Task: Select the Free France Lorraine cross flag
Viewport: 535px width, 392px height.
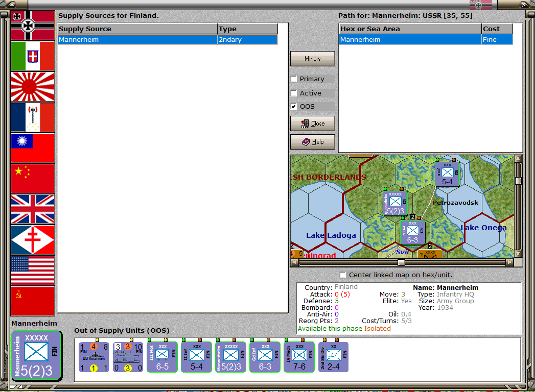Action: click(x=33, y=240)
